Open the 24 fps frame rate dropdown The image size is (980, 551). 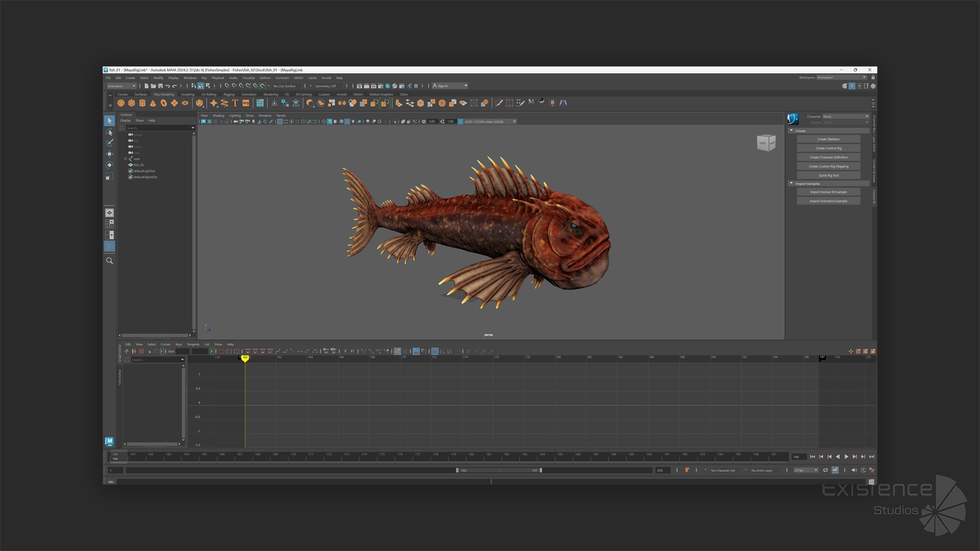[x=806, y=470]
